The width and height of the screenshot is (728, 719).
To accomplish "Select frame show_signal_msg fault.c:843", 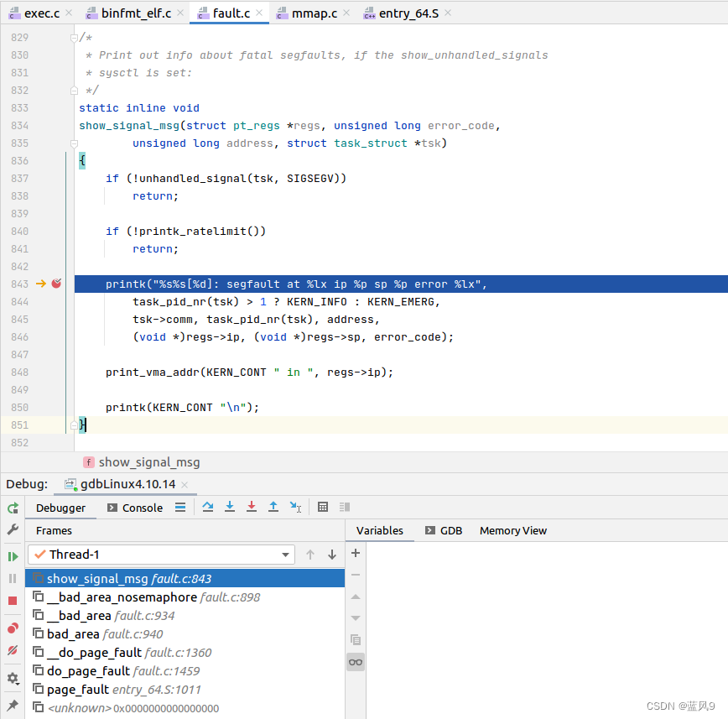I will [185, 578].
